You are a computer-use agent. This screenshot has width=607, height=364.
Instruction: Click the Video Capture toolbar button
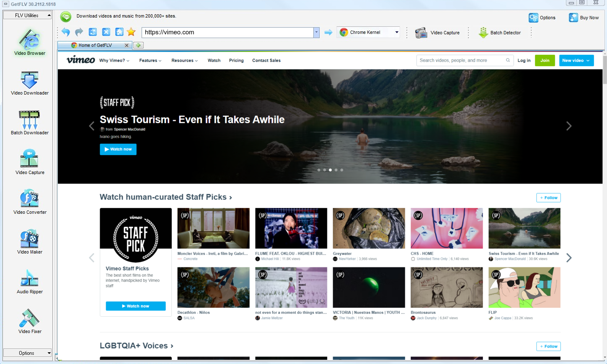point(437,33)
